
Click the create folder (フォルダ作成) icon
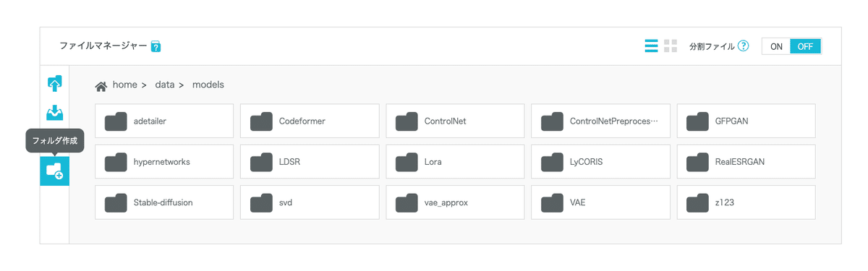[x=54, y=171]
